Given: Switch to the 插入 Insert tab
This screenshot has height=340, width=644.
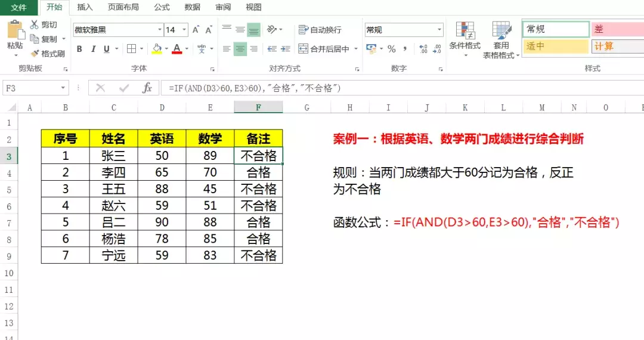Looking at the screenshot, I should [x=85, y=7].
